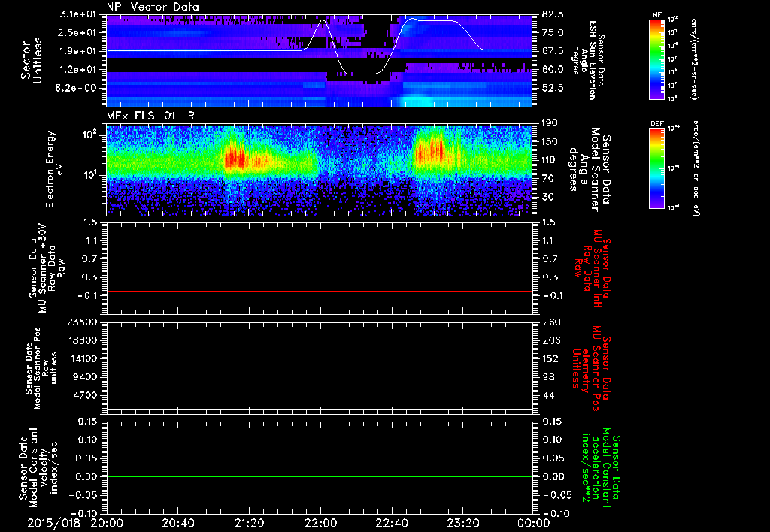Click the 21:20 time axis label
Screen dimensions: 770x532
tap(249, 523)
